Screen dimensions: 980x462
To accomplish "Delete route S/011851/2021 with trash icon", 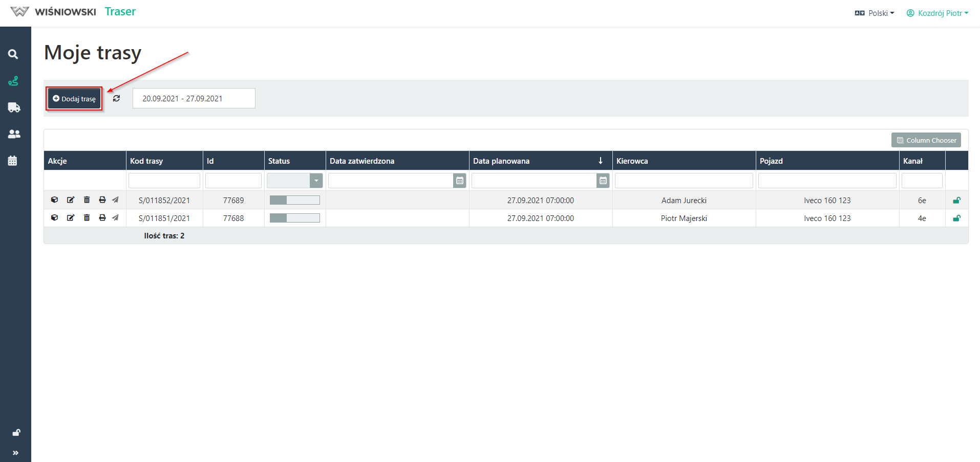I will point(87,218).
